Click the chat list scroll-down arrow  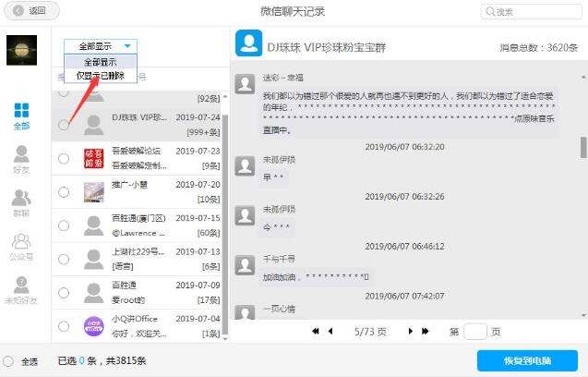point(225,339)
